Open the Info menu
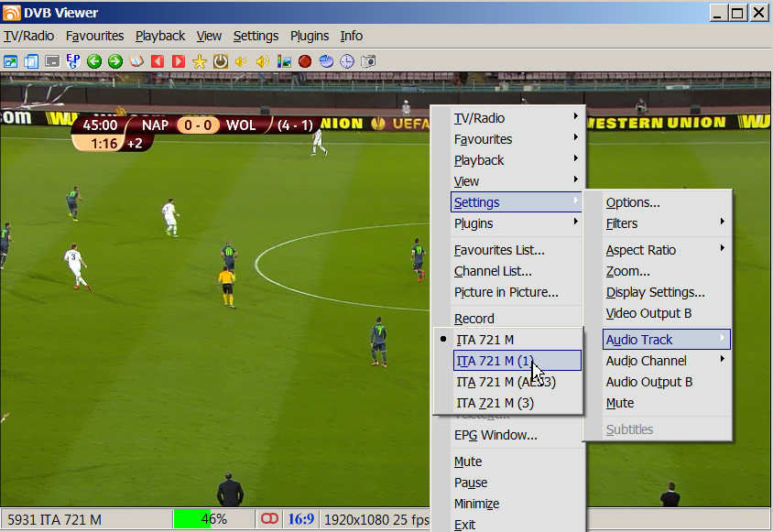 point(352,36)
